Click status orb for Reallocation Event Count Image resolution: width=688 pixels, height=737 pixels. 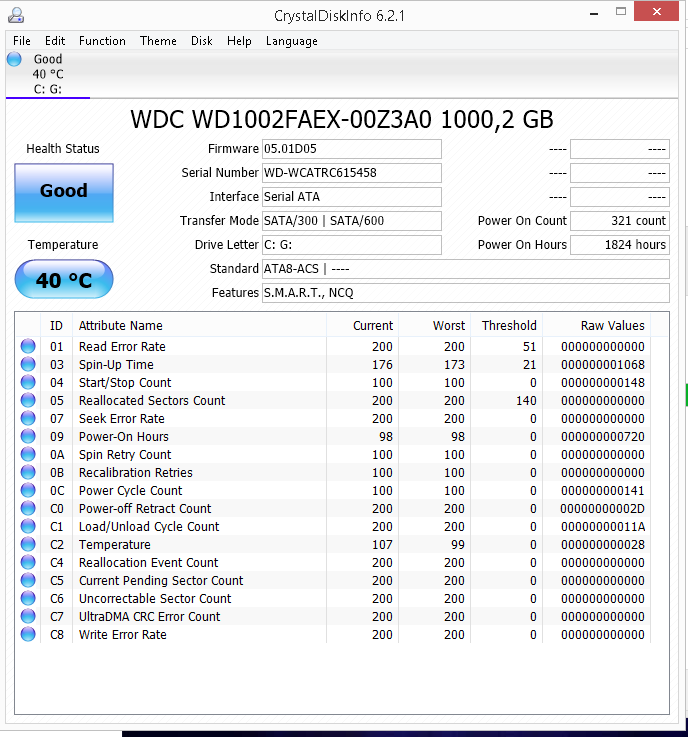tap(28, 563)
